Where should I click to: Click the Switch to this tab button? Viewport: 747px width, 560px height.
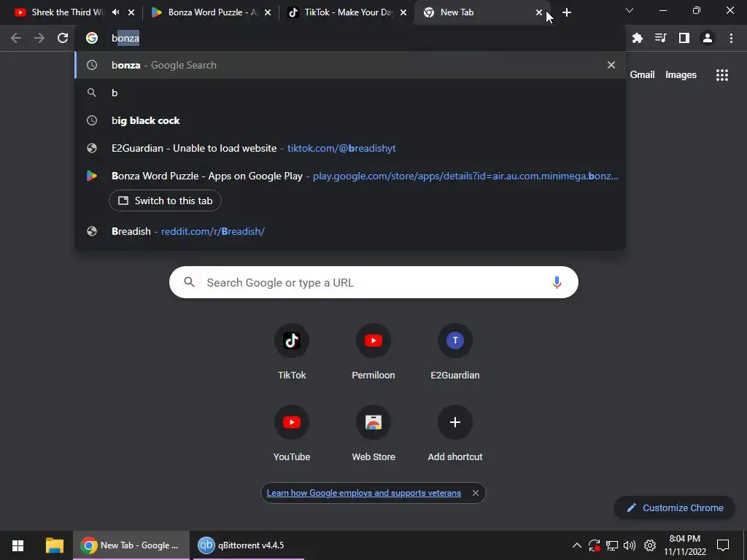[165, 201]
